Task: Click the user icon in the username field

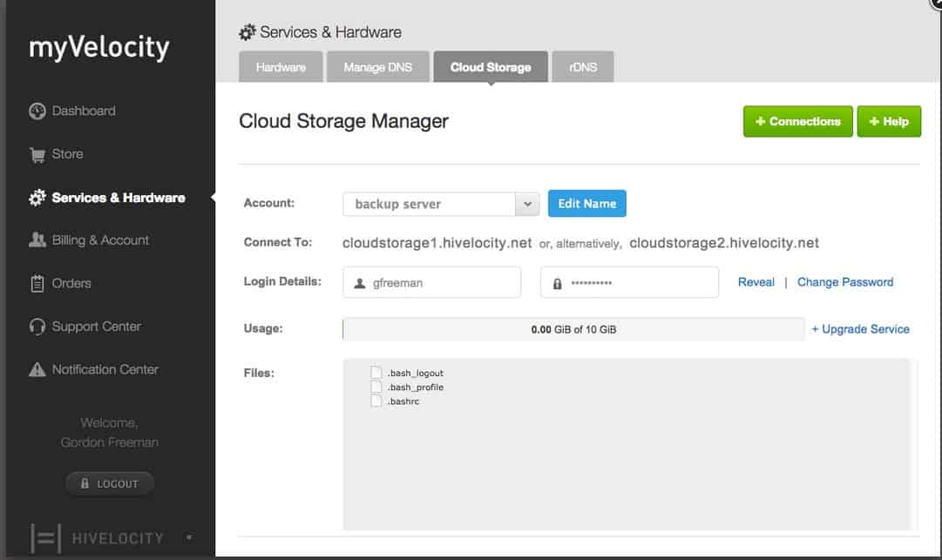Action: tap(360, 283)
